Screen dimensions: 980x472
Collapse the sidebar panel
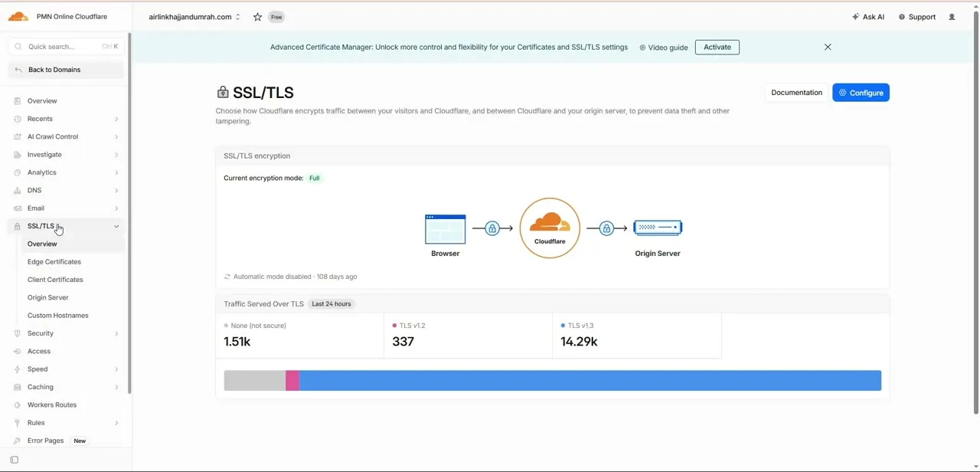point(14,460)
